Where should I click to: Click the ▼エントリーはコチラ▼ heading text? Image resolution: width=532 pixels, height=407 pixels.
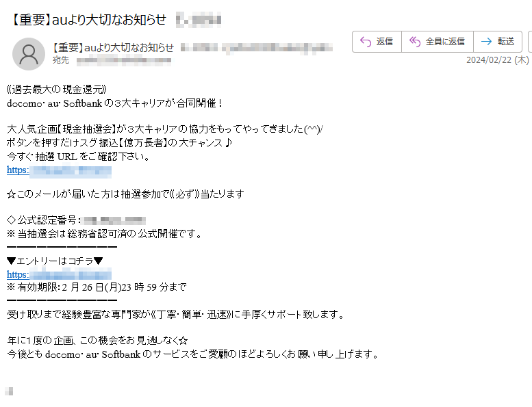55,261
